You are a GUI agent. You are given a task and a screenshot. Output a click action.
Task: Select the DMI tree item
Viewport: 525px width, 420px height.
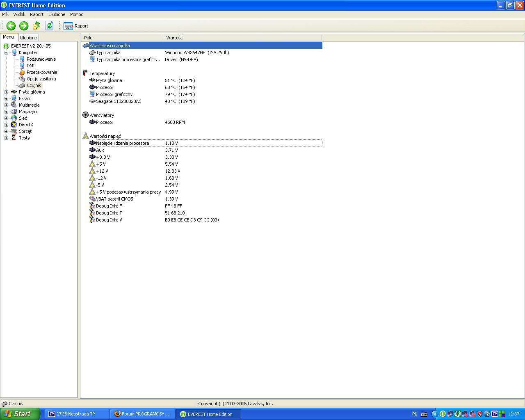[31, 66]
